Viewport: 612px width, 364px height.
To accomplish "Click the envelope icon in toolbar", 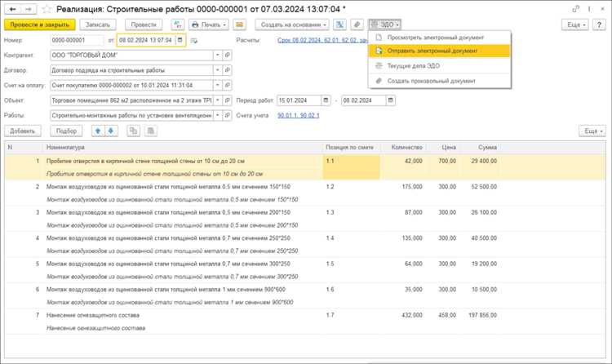I will [x=240, y=24].
